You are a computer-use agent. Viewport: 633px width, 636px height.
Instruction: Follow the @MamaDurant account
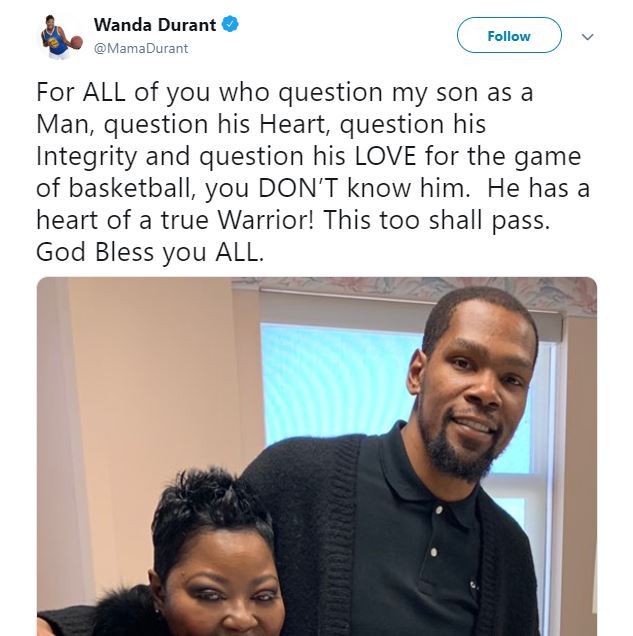click(x=509, y=35)
